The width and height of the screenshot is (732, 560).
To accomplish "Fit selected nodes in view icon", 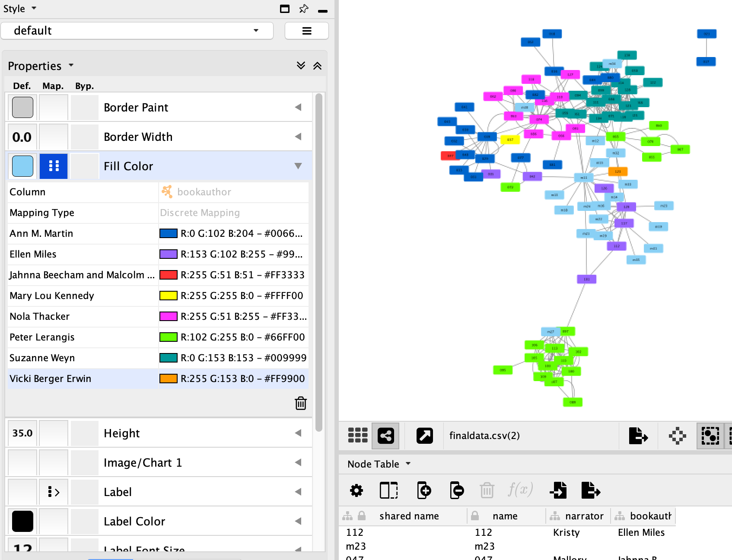I will tap(710, 436).
